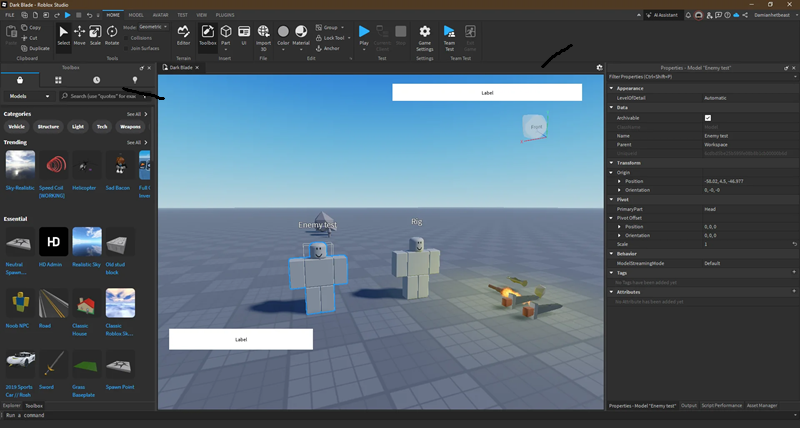
Task: Click the undo arrow in quick access bar
Action: [89, 15]
